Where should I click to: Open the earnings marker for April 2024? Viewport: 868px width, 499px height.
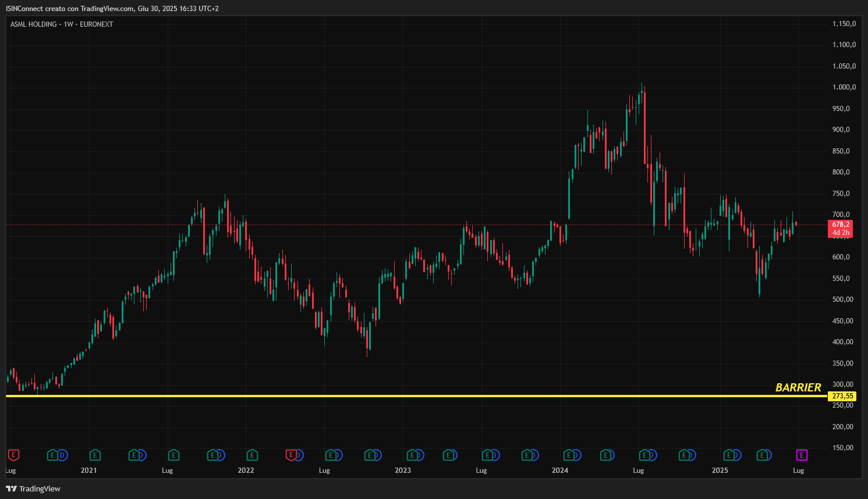click(605, 455)
